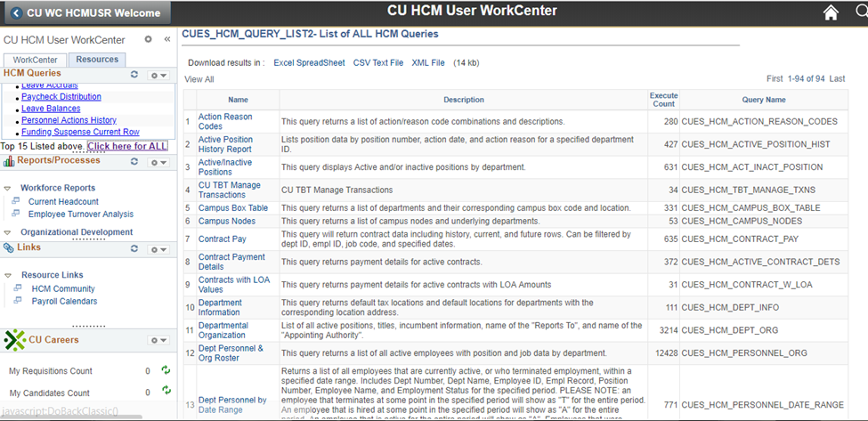Go back via CU WC HCMUSR Welcome arrow
Image resolution: width=868 pixels, height=421 pixels.
coord(17,12)
